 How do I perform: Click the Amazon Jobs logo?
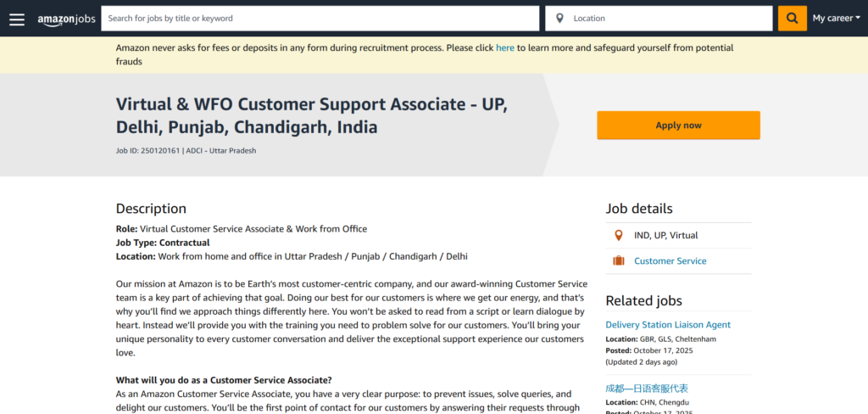[x=66, y=19]
